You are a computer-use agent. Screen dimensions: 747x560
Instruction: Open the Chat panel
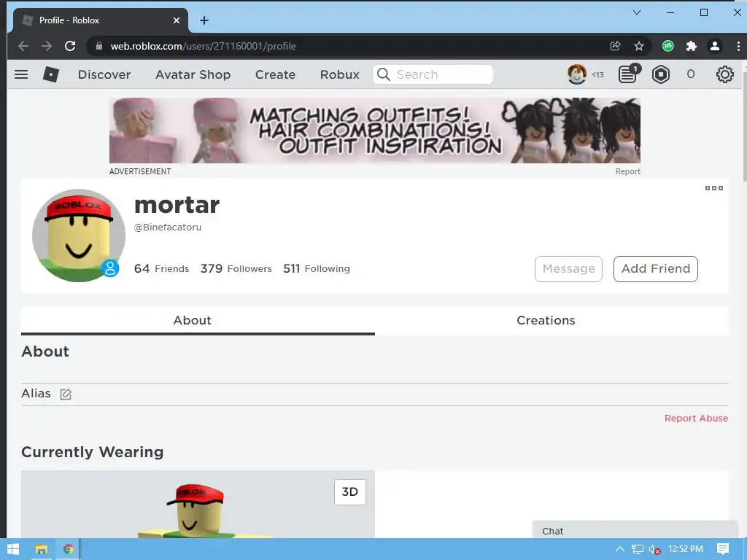coord(635,531)
